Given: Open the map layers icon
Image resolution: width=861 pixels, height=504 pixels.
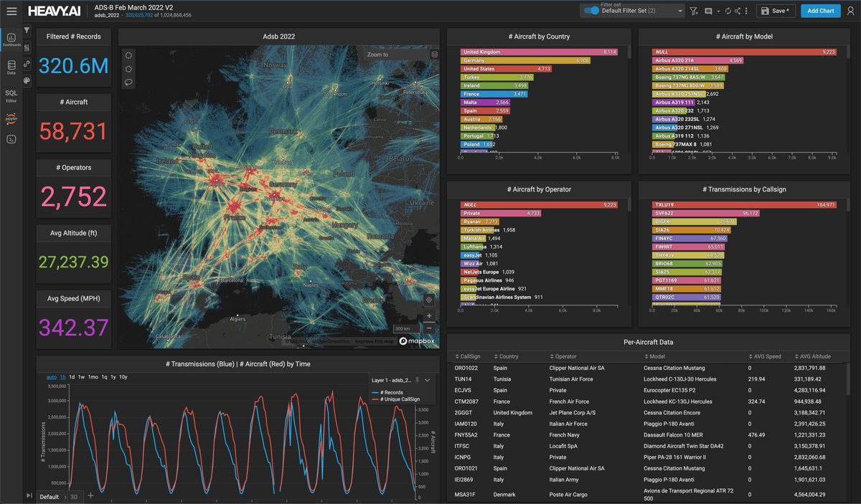Looking at the screenshot, I should (434, 54).
